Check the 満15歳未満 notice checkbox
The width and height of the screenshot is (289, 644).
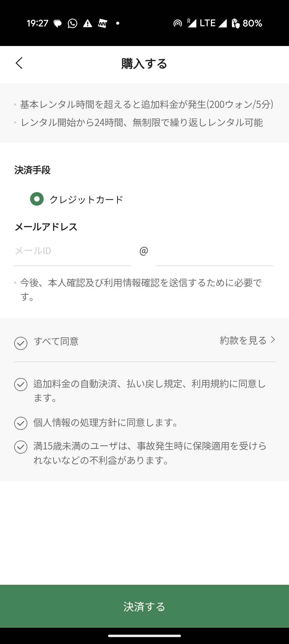click(x=21, y=447)
